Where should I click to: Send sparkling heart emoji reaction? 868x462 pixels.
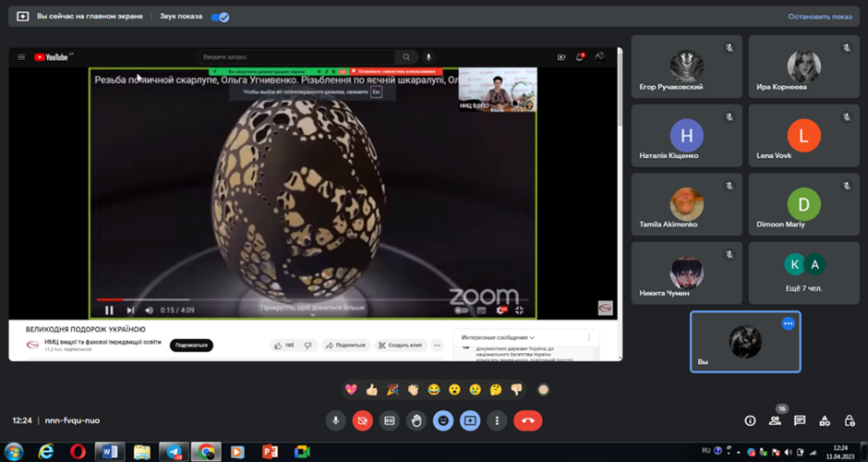351,389
